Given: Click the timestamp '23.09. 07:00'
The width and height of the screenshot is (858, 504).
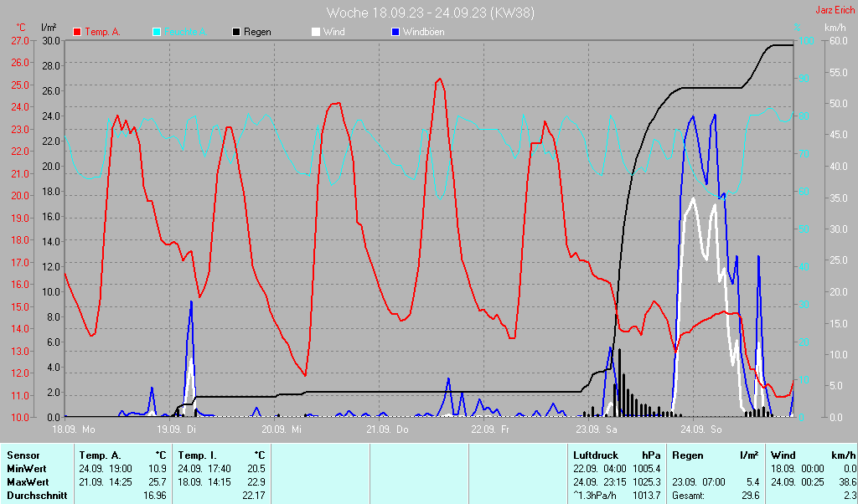Looking at the screenshot, I should coord(699,483).
